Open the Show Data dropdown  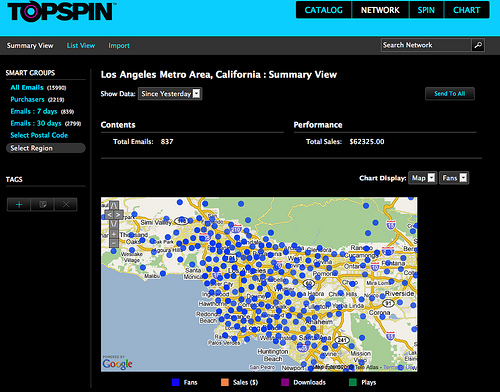click(170, 94)
